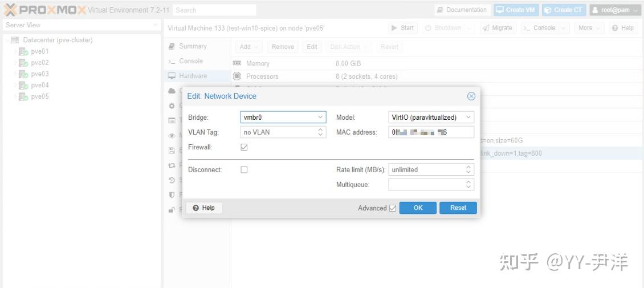Click the Proxmox logo

click(44, 10)
